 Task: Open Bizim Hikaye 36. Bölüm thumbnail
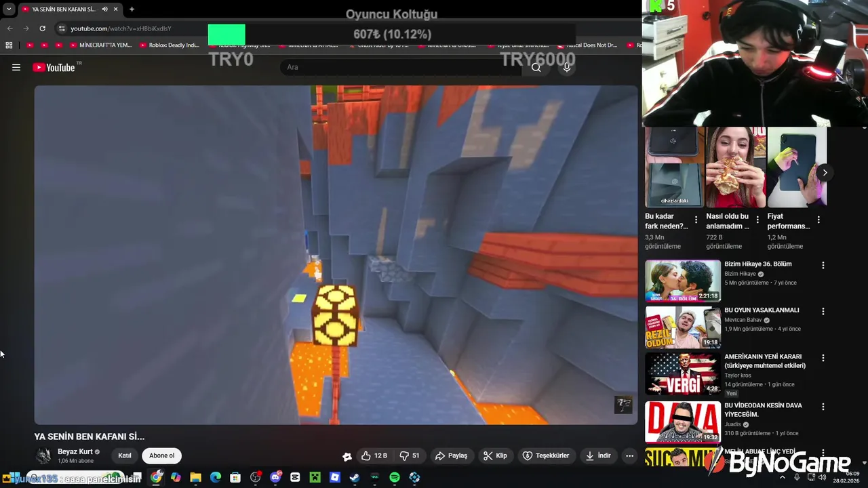(x=683, y=281)
